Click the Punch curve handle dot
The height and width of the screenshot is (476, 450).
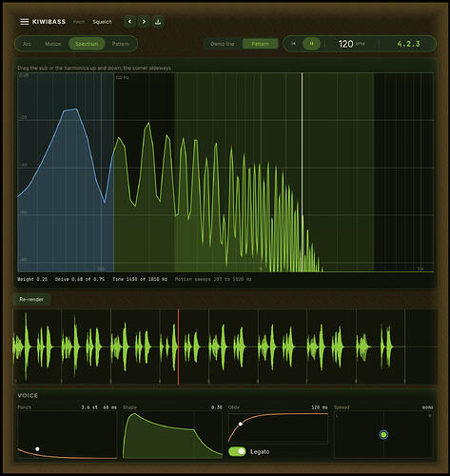tap(37, 448)
